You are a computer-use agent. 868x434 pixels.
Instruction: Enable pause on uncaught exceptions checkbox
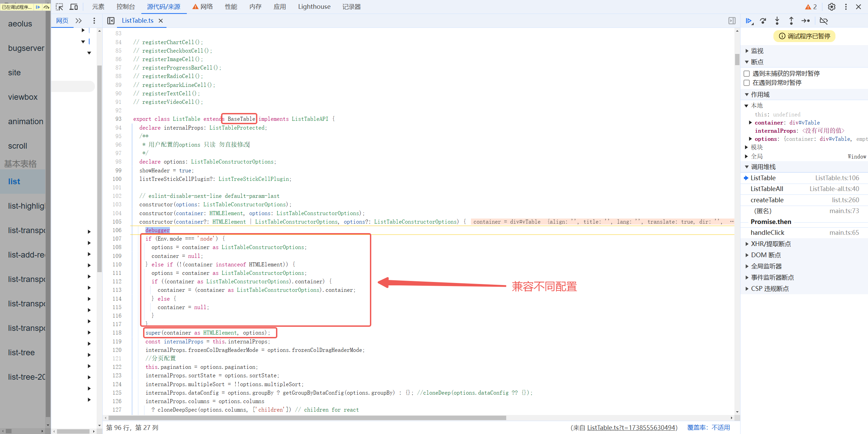coord(747,74)
